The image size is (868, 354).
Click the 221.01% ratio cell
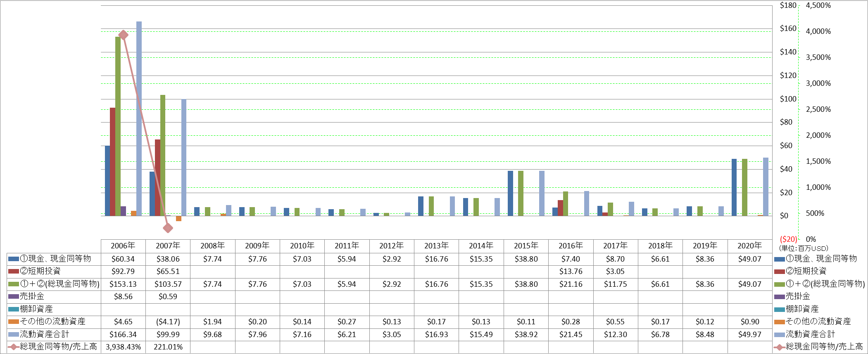168,347
